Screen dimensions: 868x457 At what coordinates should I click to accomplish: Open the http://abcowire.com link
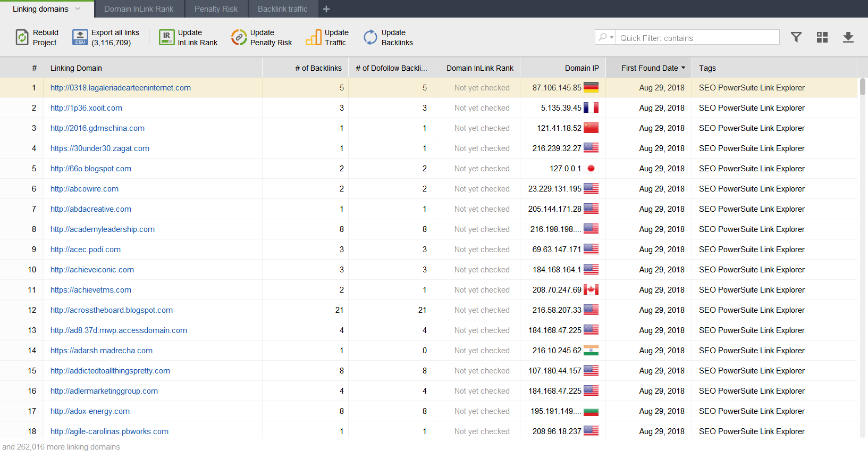tap(85, 189)
